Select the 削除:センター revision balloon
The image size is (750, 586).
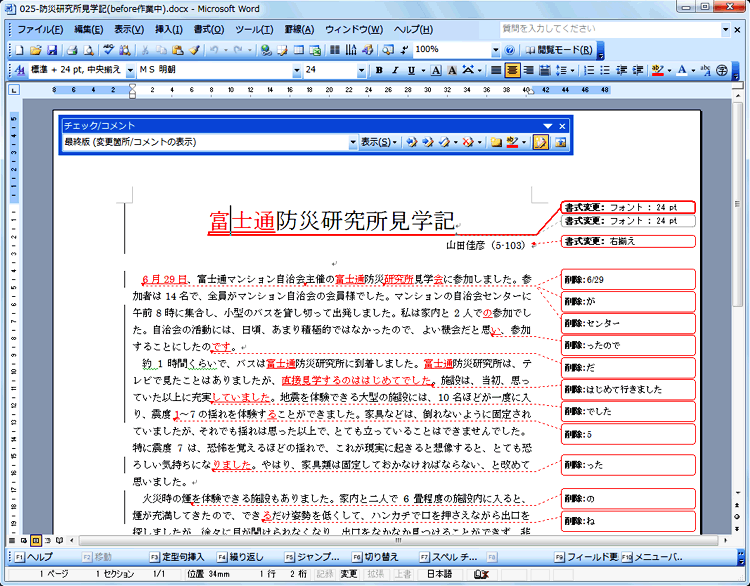coord(629,323)
